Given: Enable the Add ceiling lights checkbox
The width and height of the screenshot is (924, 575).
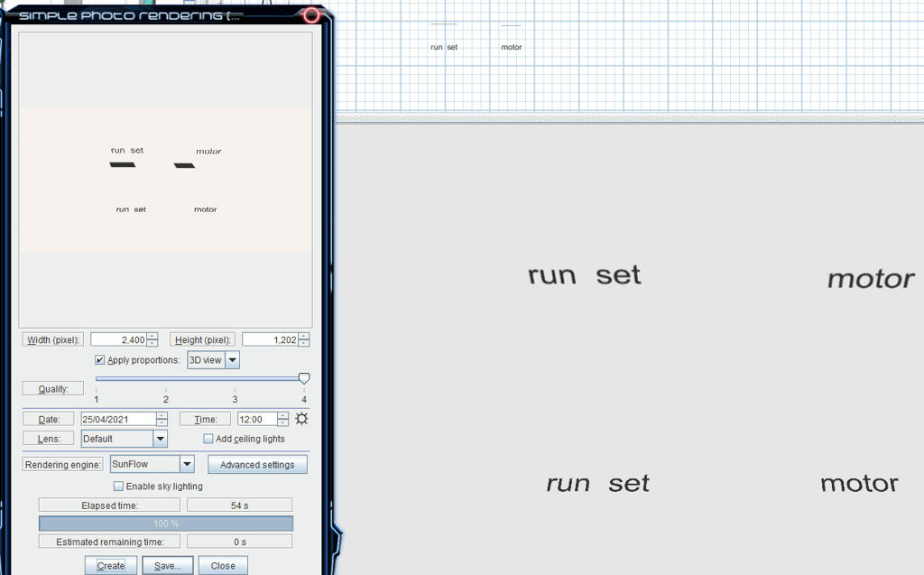Looking at the screenshot, I should [x=208, y=439].
